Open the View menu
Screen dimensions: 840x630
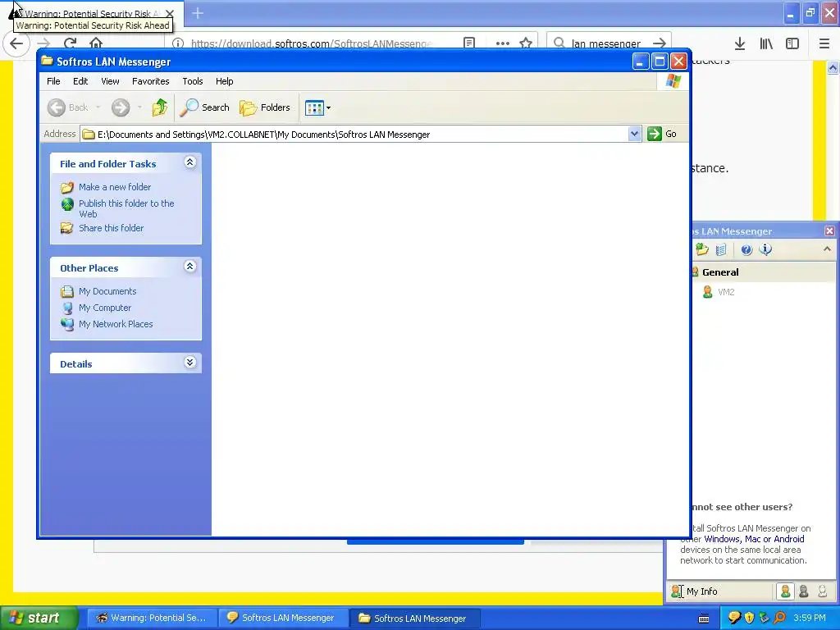coord(110,81)
